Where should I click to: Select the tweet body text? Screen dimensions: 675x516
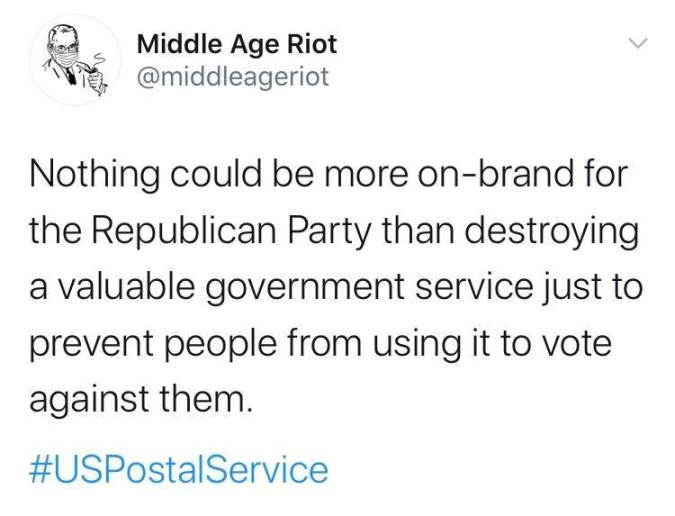[336, 286]
